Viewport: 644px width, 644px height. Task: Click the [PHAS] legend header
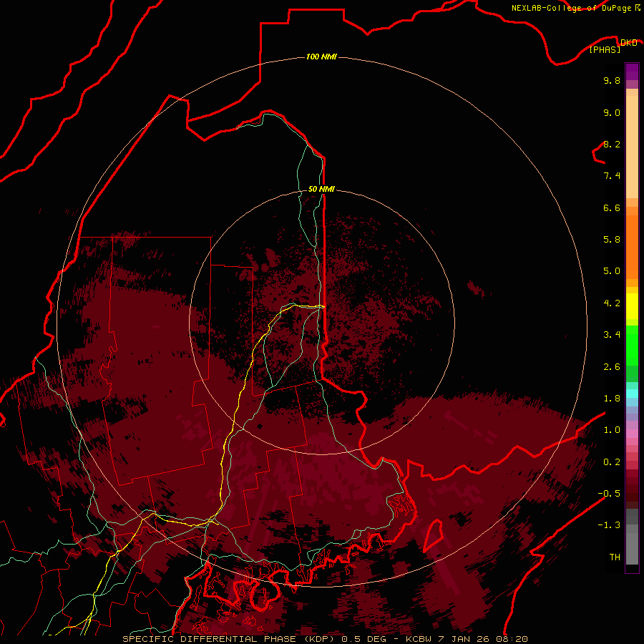click(605, 49)
